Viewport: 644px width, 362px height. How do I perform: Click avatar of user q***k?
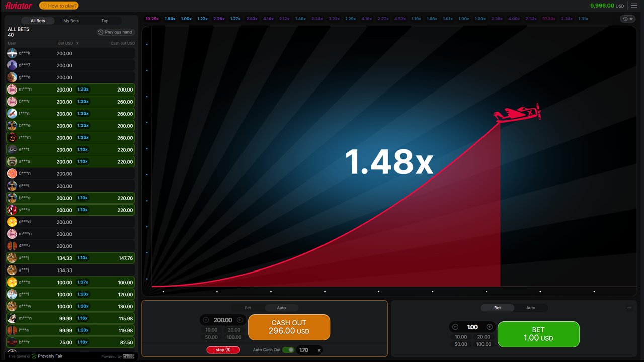12,53
